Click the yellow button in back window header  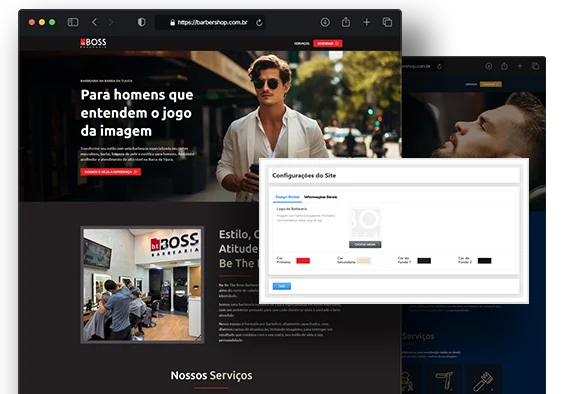pos(490,85)
